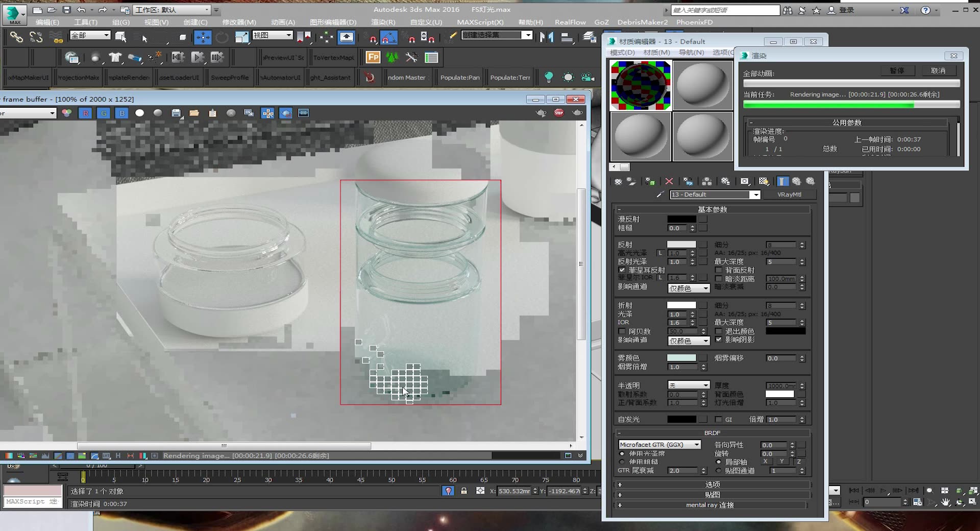Toggle blue channel in frame buffer
980x531 pixels.
[x=122, y=113]
